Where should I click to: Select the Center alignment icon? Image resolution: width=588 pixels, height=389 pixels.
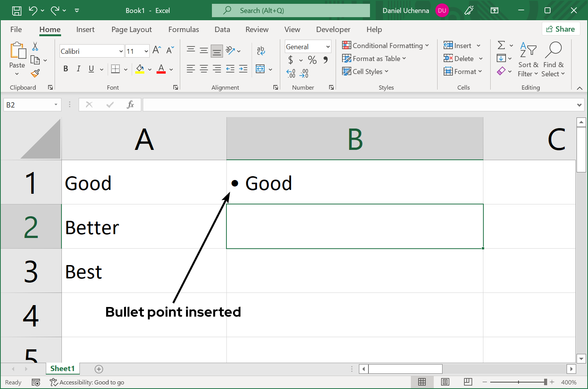pos(204,69)
